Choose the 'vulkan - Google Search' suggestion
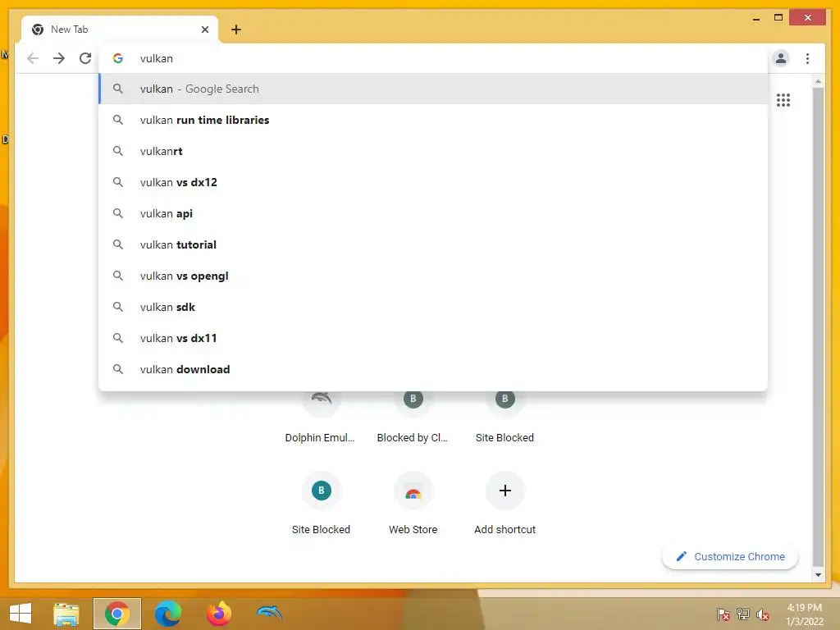The width and height of the screenshot is (840, 630). pos(433,89)
